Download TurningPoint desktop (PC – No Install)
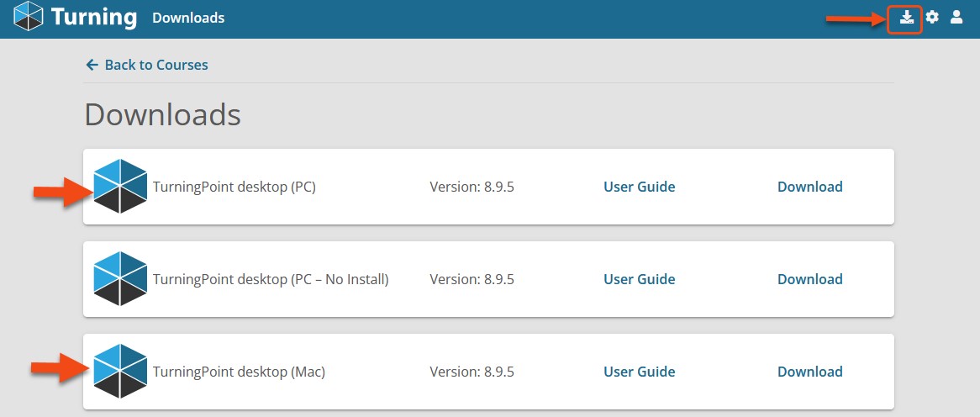The image size is (980, 417). [x=810, y=279]
